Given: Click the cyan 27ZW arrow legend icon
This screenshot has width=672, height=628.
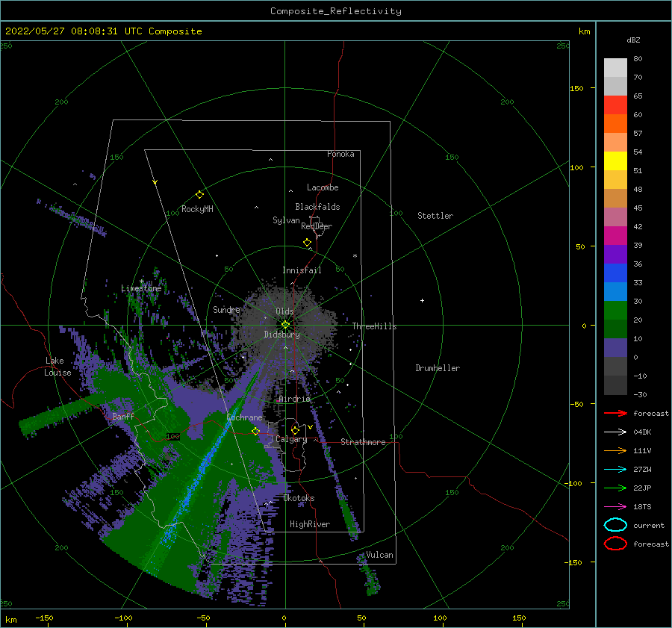Looking at the screenshot, I should 615,470.
